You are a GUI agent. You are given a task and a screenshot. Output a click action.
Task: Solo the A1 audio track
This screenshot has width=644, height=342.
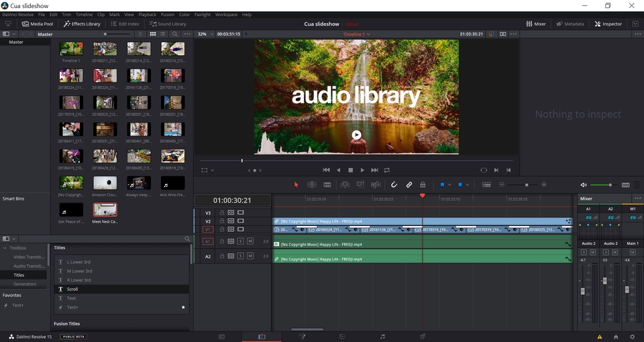(x=240, y=241)
